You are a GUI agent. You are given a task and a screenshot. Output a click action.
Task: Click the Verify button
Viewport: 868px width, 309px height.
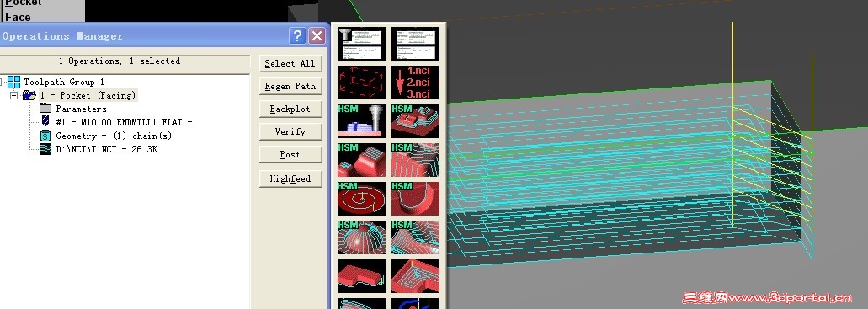click(290, 131)
